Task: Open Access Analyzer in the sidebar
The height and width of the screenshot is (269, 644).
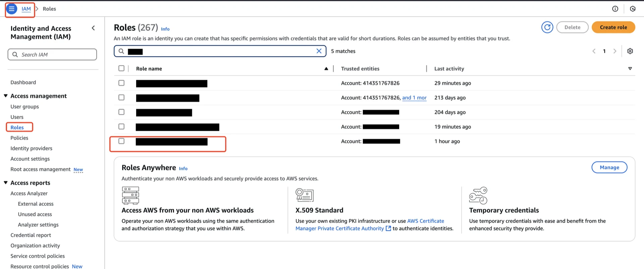Action: (x=29, y=194)
